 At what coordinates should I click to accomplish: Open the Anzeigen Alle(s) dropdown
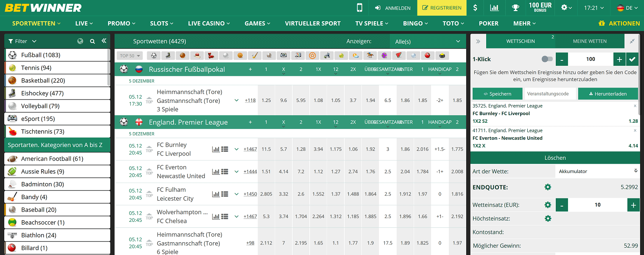[428, 41]
